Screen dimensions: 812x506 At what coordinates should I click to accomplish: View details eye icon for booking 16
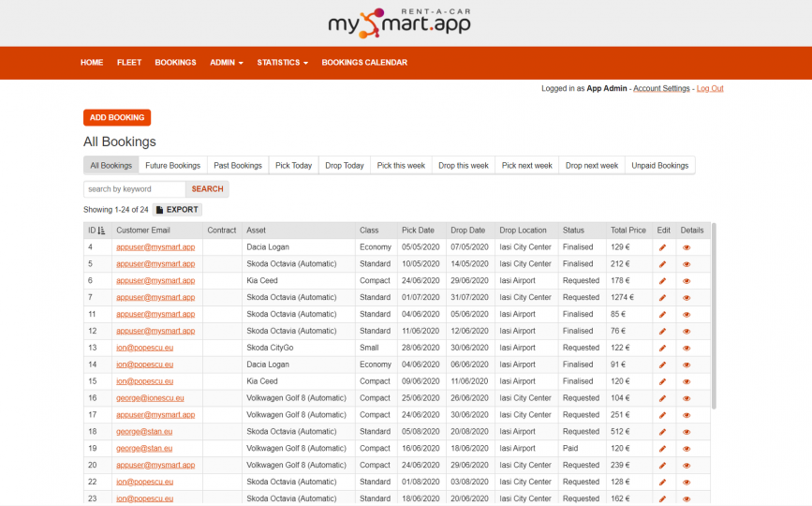pyautogui.click(x=687, y=398)
